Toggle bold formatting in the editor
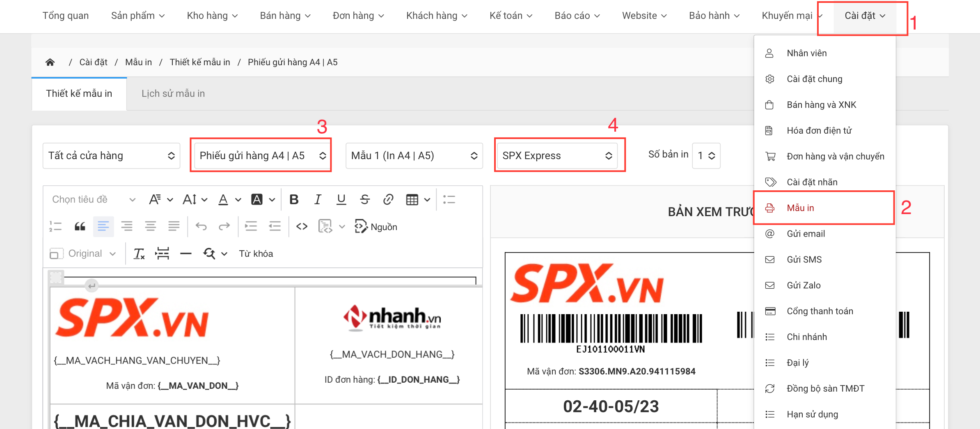Viewport: 980px width, 429px height. pyautogui.click(x=294, y=200)
